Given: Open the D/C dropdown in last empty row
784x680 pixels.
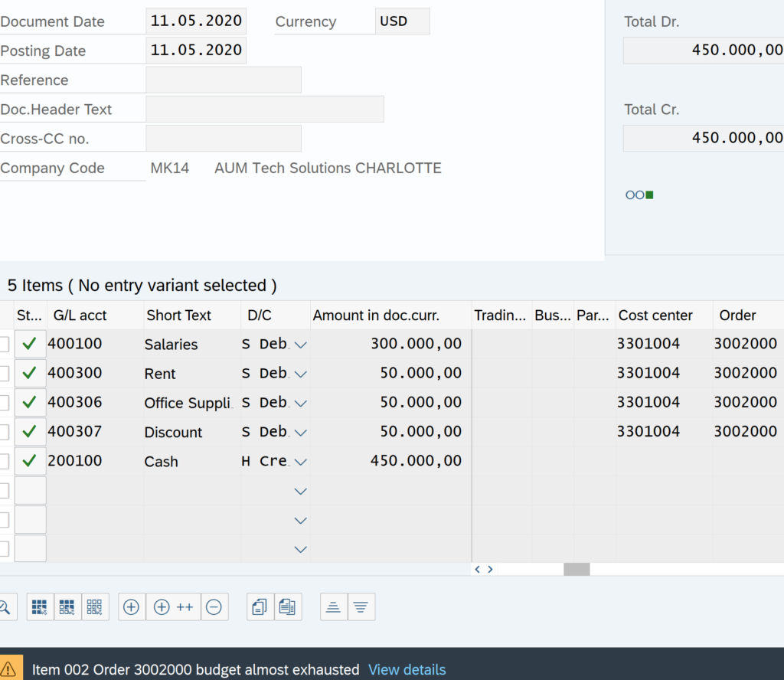Looking at the screenshot, I should 300,549.
